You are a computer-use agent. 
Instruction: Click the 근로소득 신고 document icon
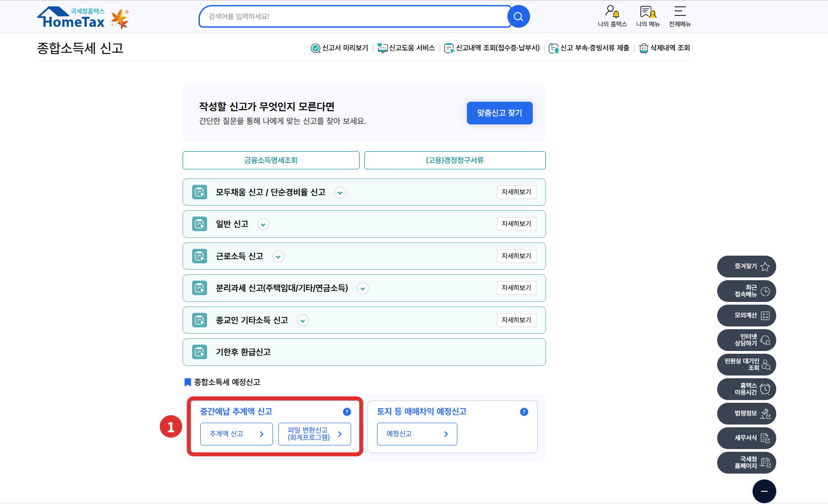[x=199, y=256]
